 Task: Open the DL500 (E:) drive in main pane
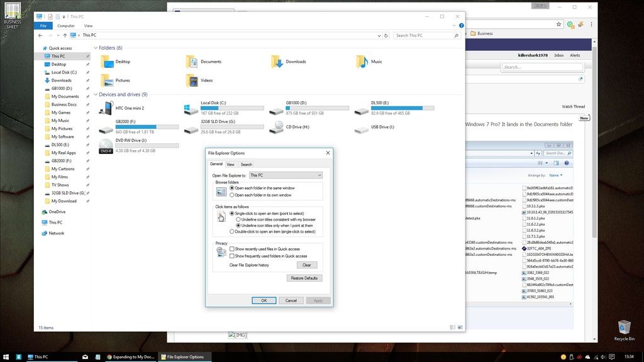(x=394, y=108)
